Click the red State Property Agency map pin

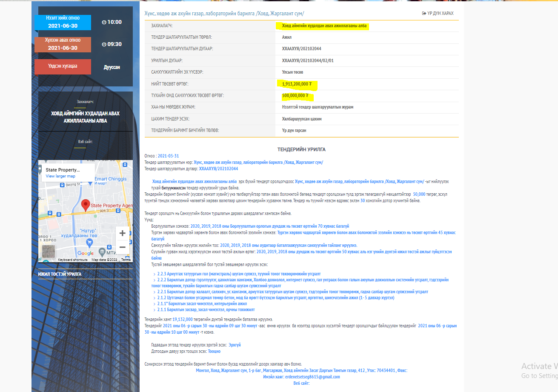86,205
